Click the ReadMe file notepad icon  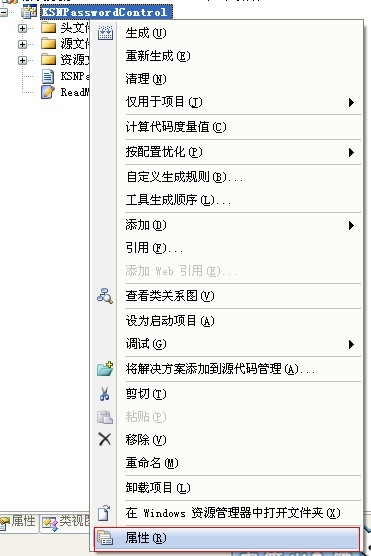(48, 92)
